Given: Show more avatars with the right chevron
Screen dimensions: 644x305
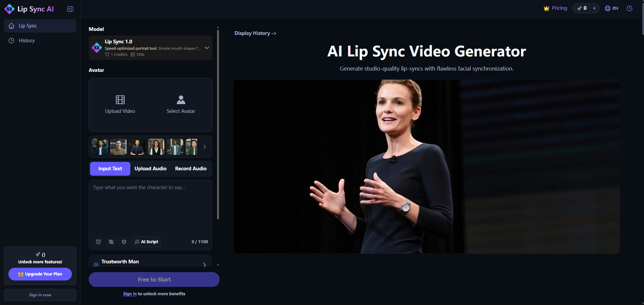Looking at the screenshot, I should (x=205, y=147).
